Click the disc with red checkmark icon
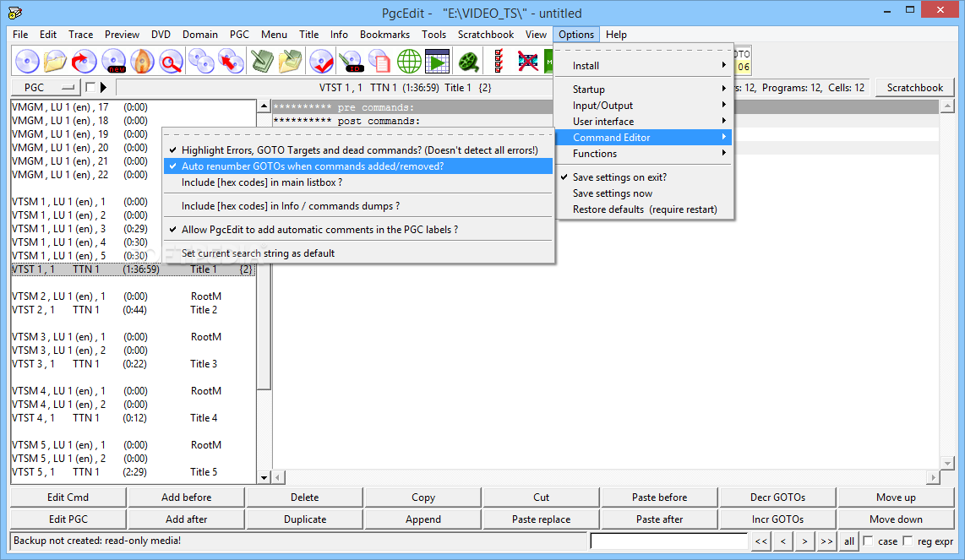Screen dimensions: 965x560 pyautogui.click(x=321, y=61)
